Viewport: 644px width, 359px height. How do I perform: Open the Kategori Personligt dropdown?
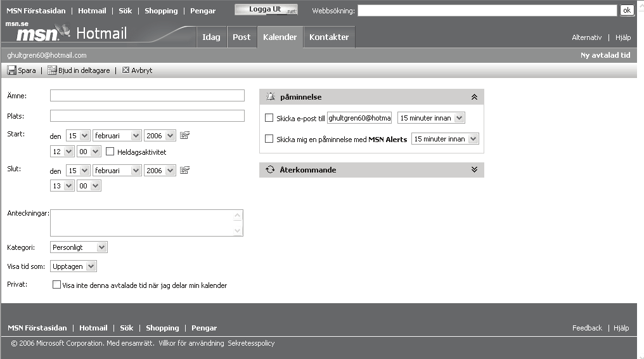point(79,247)
